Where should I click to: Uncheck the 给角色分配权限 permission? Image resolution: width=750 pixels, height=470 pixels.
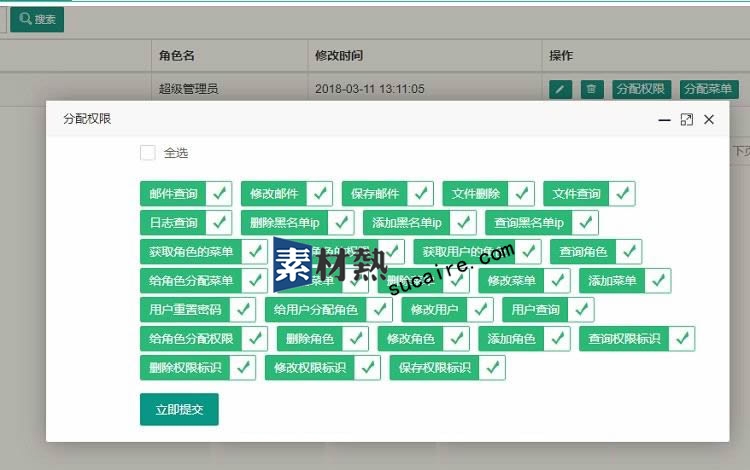click(x=204, y=339)
